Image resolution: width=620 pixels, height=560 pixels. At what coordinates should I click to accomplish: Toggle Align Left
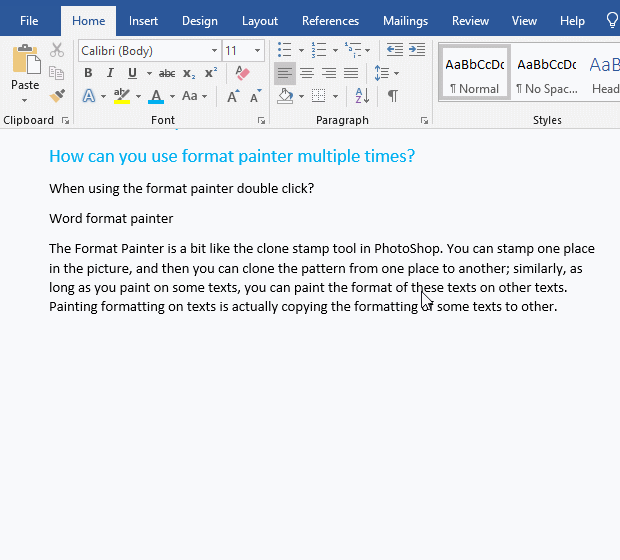[285, 73]
